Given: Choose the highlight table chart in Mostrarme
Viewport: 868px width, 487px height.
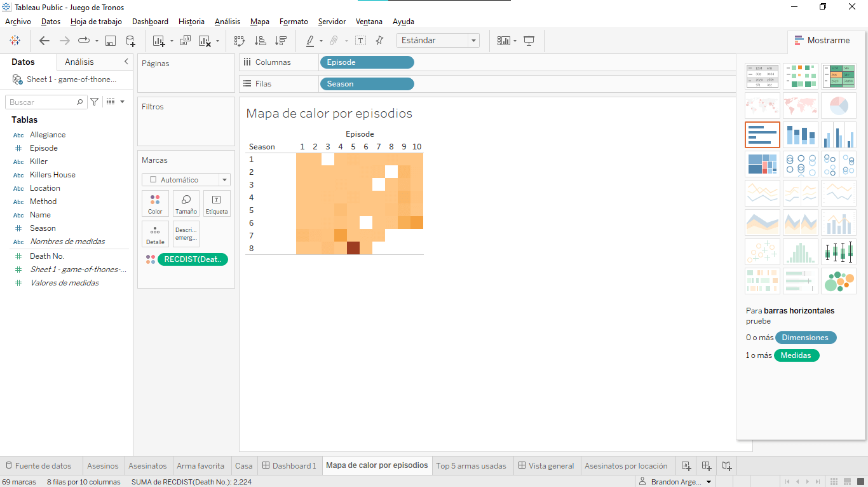Looking at the screenshot, I should pyautogui.click(x=839, y=76).
